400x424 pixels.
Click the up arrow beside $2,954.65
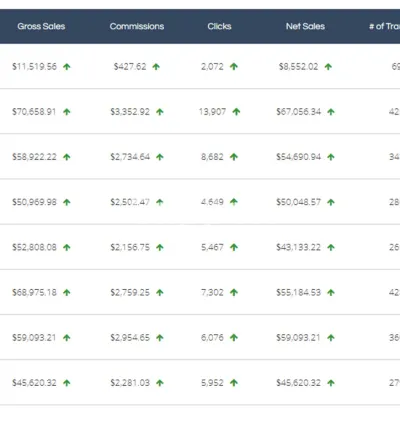coord(160,338)
